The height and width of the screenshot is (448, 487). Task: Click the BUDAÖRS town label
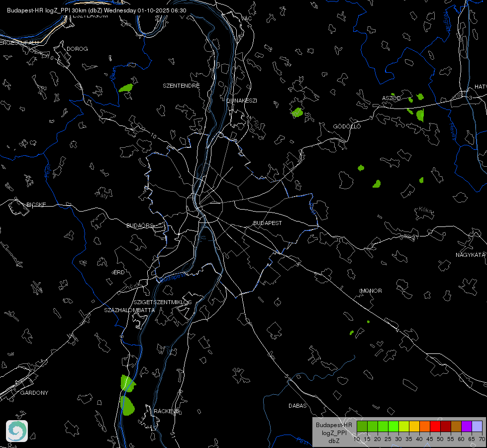[140, 225]
